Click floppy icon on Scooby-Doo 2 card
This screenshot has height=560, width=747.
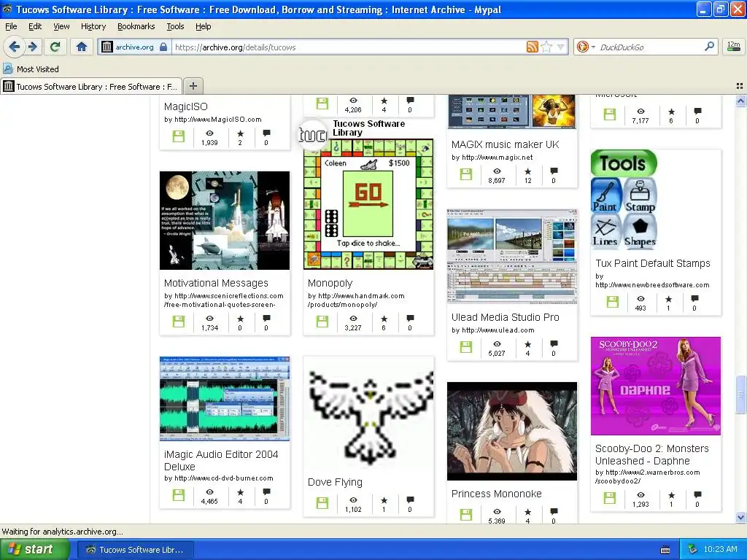pyautogui.click(x=610, y=498)
